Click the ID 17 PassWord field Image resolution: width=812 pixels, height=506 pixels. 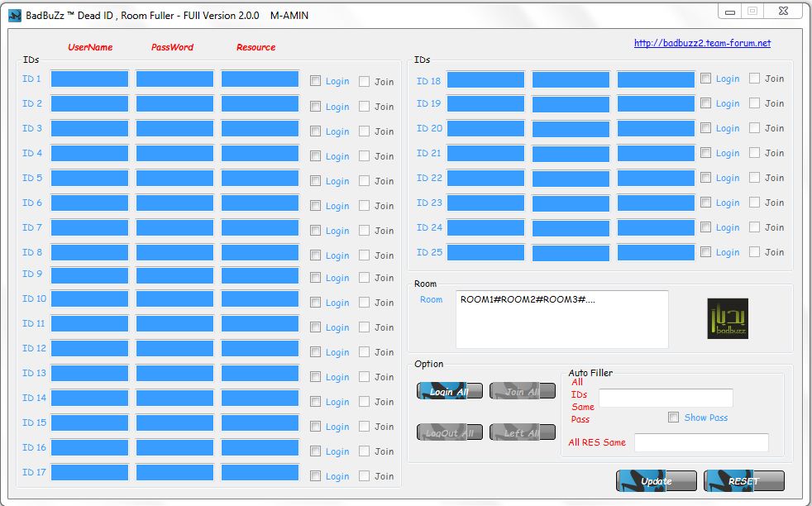coord(174,472)
